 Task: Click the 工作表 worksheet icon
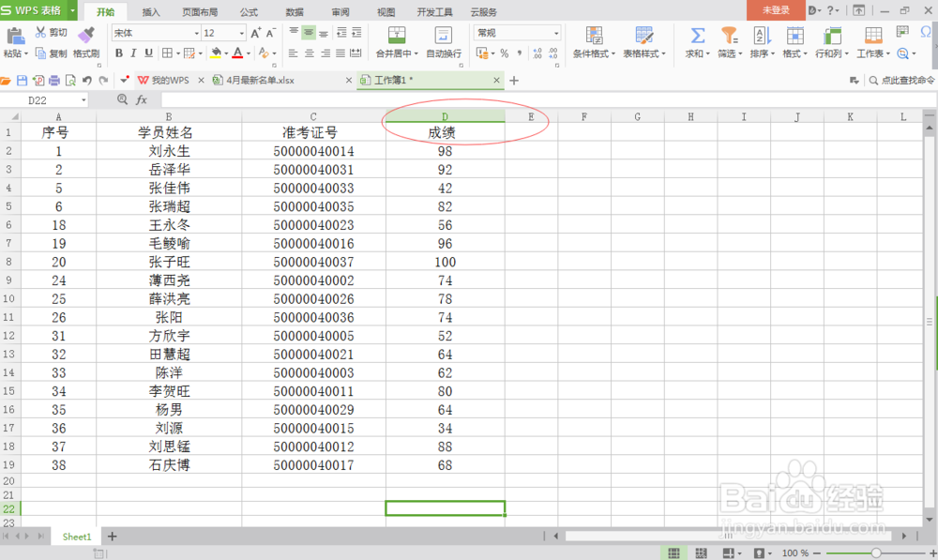click(873, 36)
